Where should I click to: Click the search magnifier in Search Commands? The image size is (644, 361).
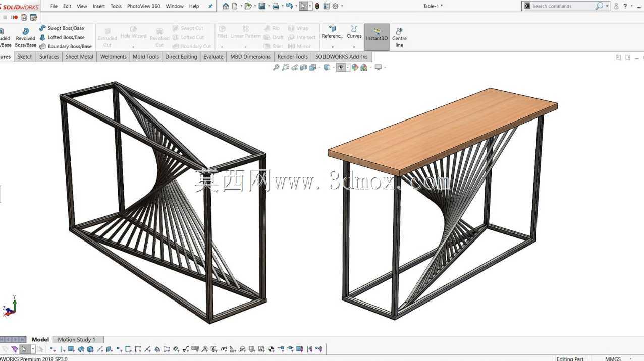pyautogui.click(x=599, y=6)
